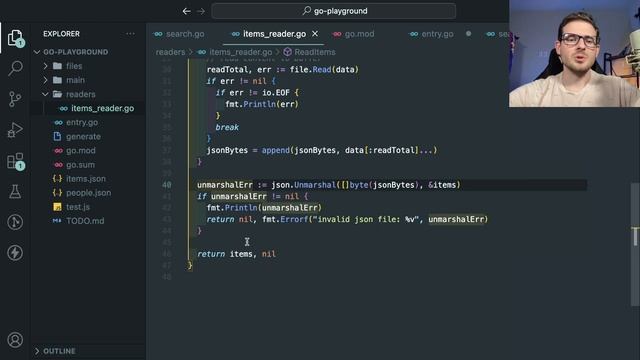Close the items_reader.go tab
Image resolution: width=640 pixels, height=360 pixels.
tap(315, 34)
